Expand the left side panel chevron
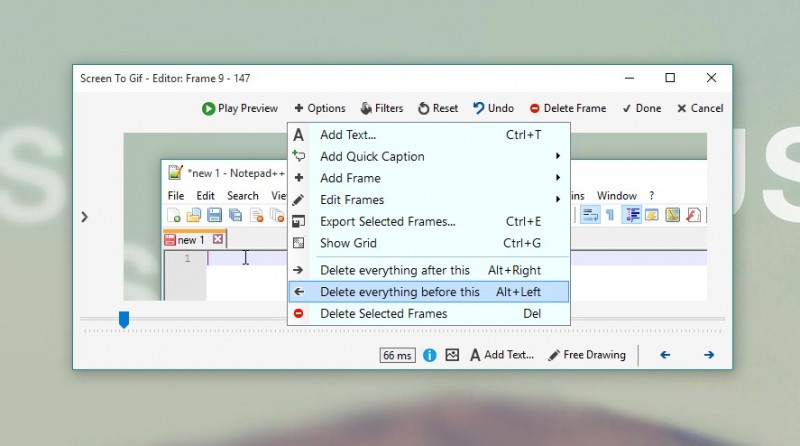 (x=85, y=217)
